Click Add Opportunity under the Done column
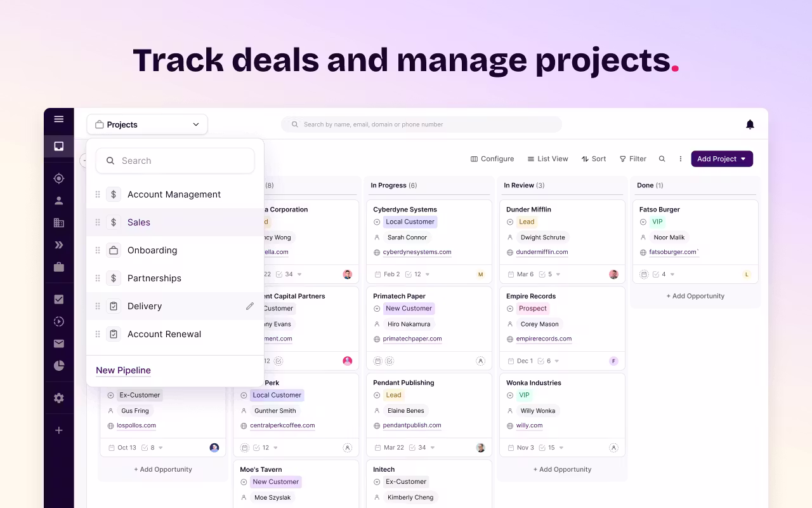Screen dimensions: 812x508 point(695,296)
